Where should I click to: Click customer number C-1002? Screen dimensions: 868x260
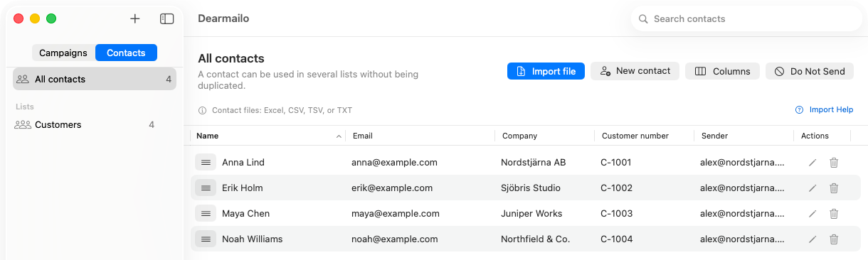click(x=617, y=188)
